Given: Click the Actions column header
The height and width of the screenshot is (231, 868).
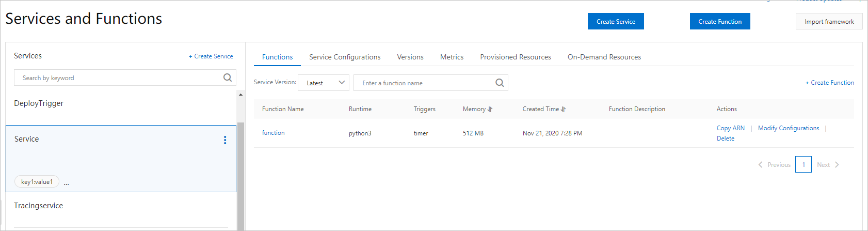Looking at the screenshot, I should (727, 109).
